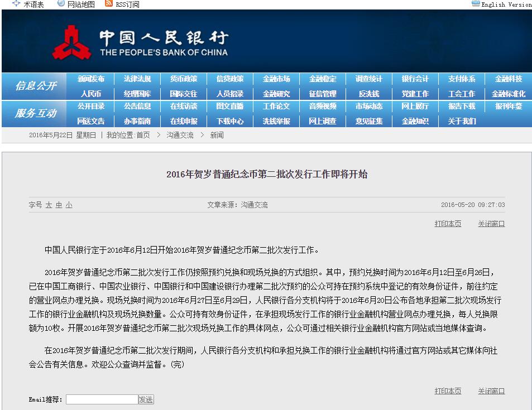Open the 报刊年鉴 menu item

(508, 106)
